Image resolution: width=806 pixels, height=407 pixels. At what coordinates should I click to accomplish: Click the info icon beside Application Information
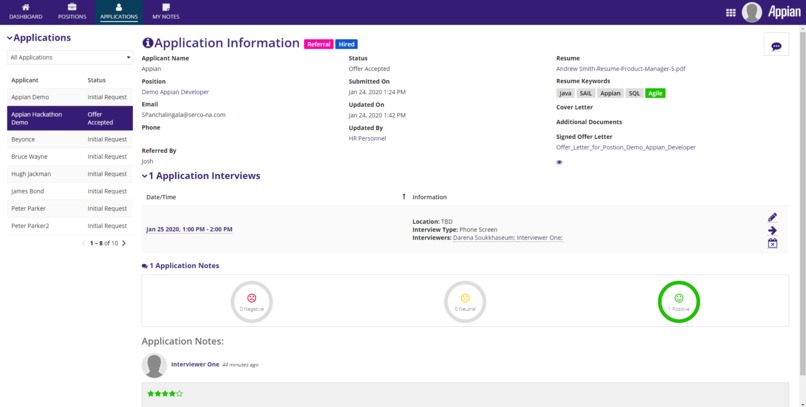point(148,43)
